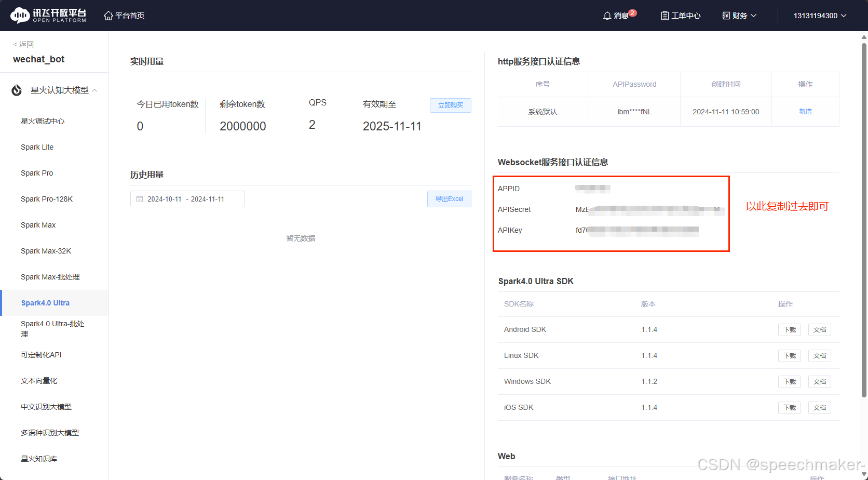Open 可定制化API in the sidebar
868x480 pixels.
point(41,355)
